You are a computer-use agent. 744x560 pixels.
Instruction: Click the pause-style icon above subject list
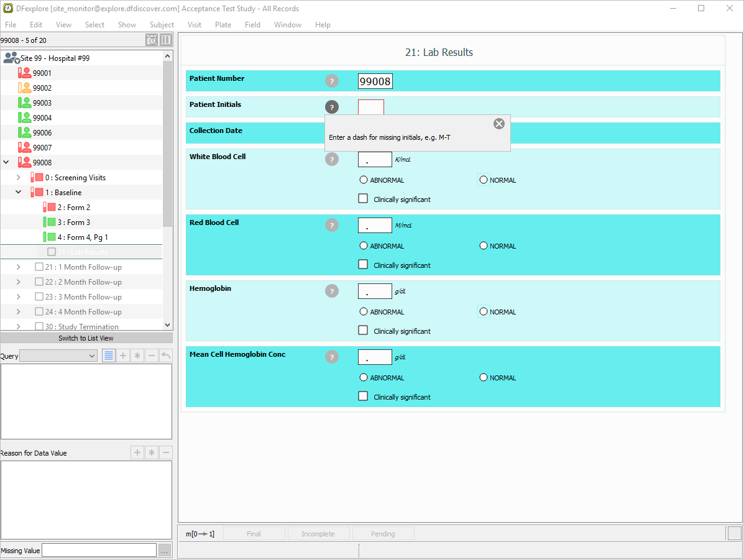point(166,40)
